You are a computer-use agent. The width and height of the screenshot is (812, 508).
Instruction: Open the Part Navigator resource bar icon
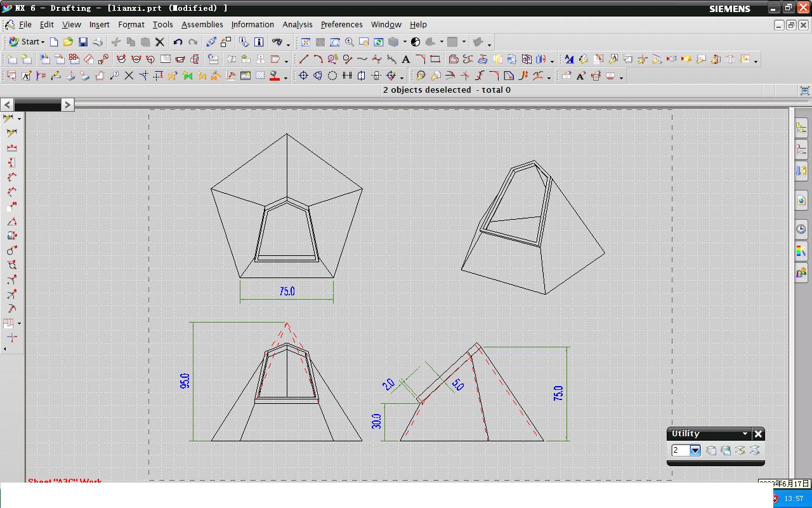point(801,150)
